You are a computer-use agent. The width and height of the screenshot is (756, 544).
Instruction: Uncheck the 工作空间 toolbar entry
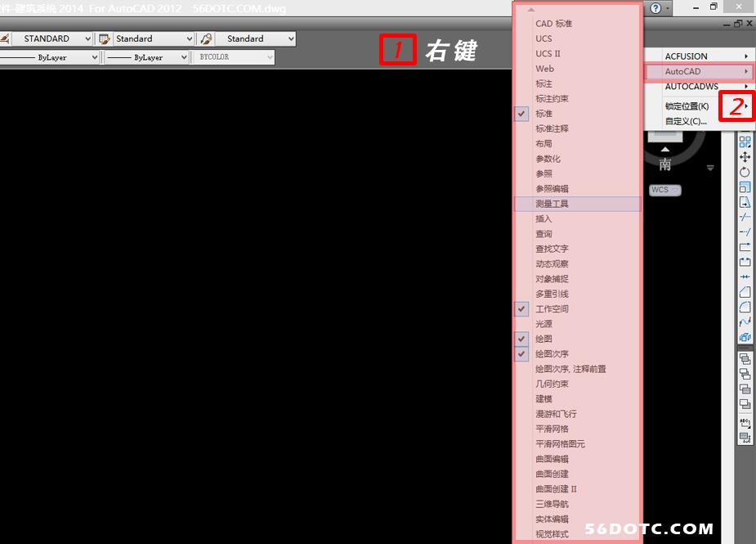(x=552, y=309)
